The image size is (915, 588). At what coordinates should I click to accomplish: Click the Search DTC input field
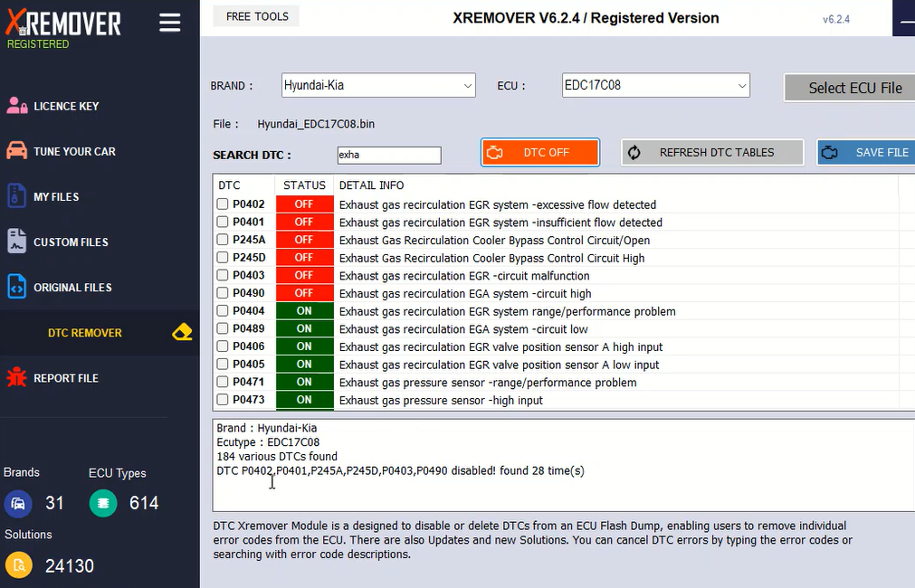(389, 156)
